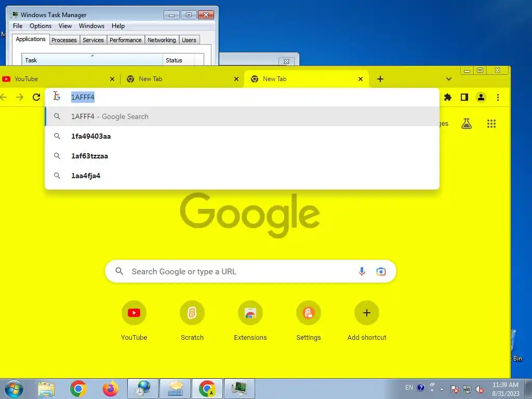Open the Windows Start button

tap(14, 389)
